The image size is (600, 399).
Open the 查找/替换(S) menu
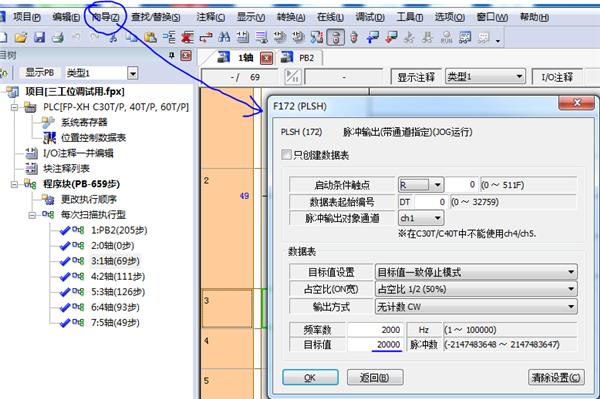[155, 17]
